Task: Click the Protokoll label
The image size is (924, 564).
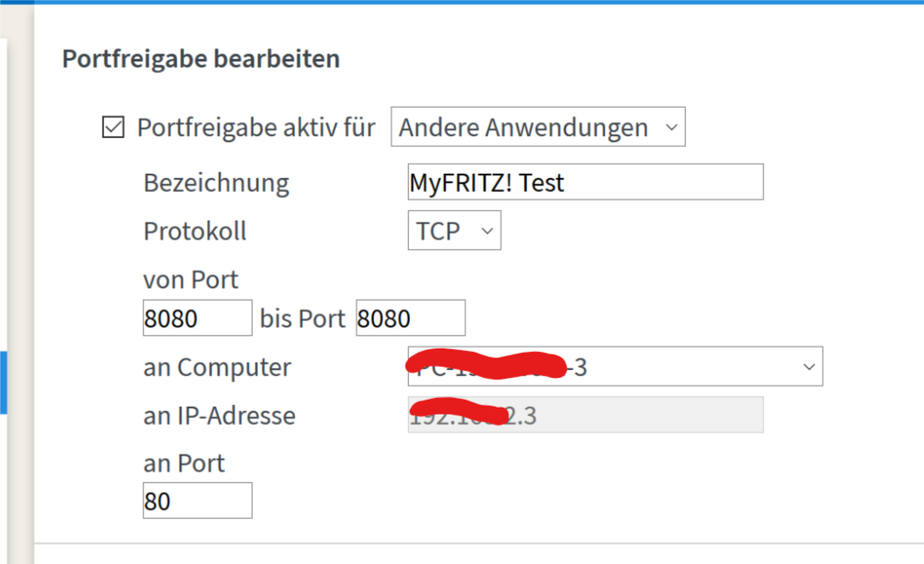Action: 195,230
